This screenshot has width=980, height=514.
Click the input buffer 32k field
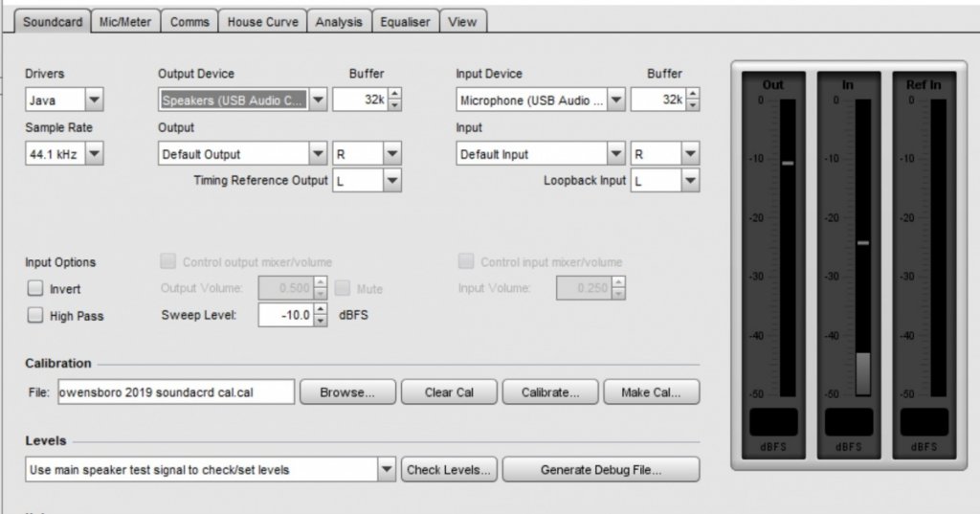pyautogui.click(x=658, y=100)
